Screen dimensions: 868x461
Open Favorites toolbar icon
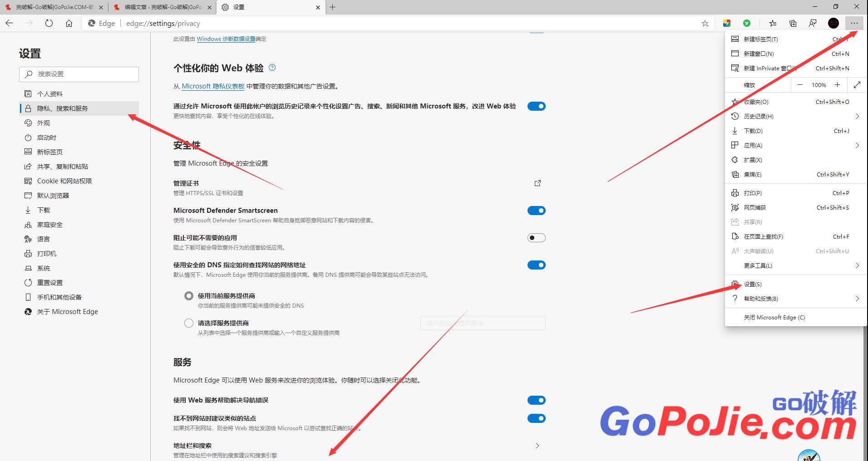773,23
